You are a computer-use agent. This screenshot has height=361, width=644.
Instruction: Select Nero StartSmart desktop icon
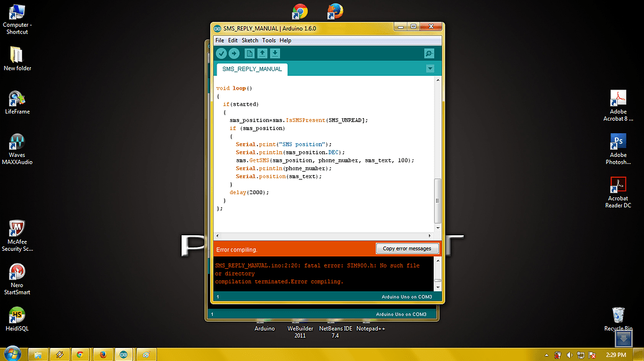(x=17, y=279)
